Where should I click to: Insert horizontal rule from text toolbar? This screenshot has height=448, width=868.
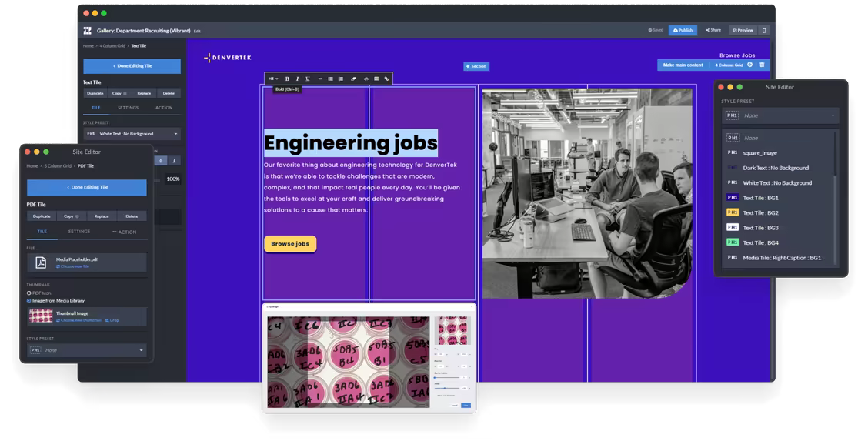pos(320,79)
